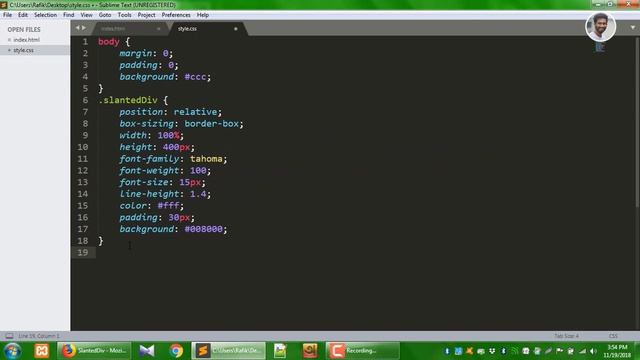
Task: Click the network signal tray icon
Action: pos(582,351)
